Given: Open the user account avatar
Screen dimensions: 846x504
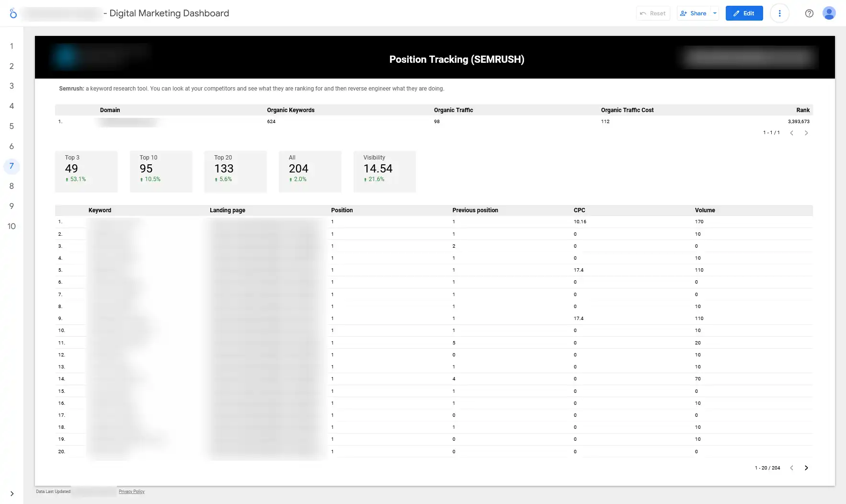Looking at the screenshot, I should point(829,13).
